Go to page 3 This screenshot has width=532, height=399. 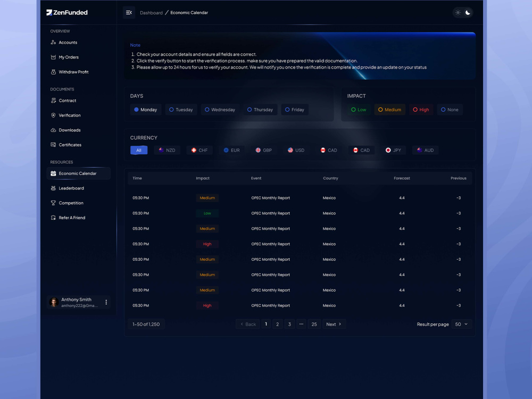click(x=289, y=325)
